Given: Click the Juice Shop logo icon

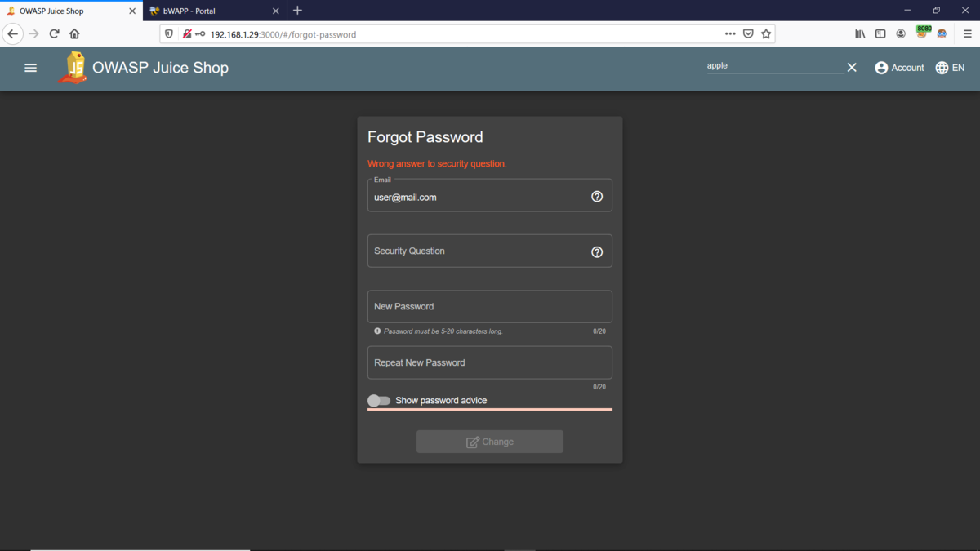Looking at the screenshot, I should 73,68.
